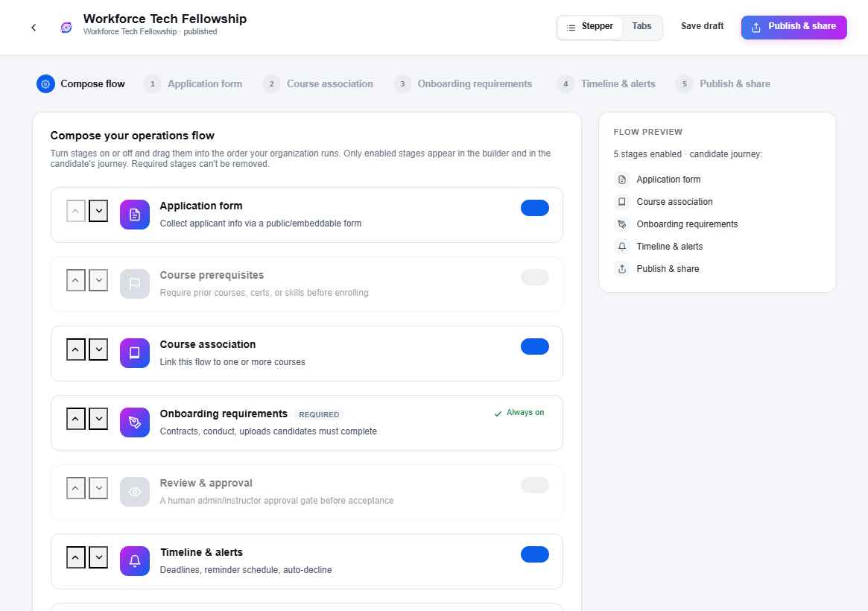Click preview bell icon beside Timeline & alerts
The image size is (868, 611).
(622, 247)
